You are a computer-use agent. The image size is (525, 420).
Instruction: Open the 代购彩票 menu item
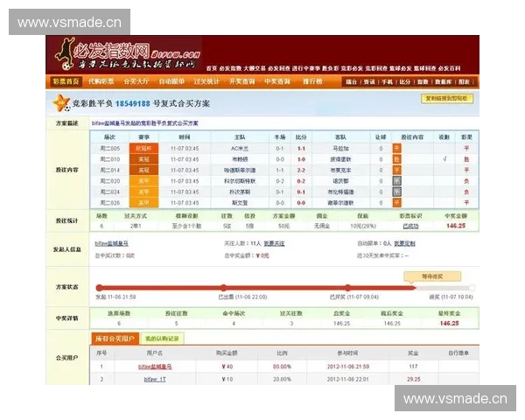click(x=101, y=81)
